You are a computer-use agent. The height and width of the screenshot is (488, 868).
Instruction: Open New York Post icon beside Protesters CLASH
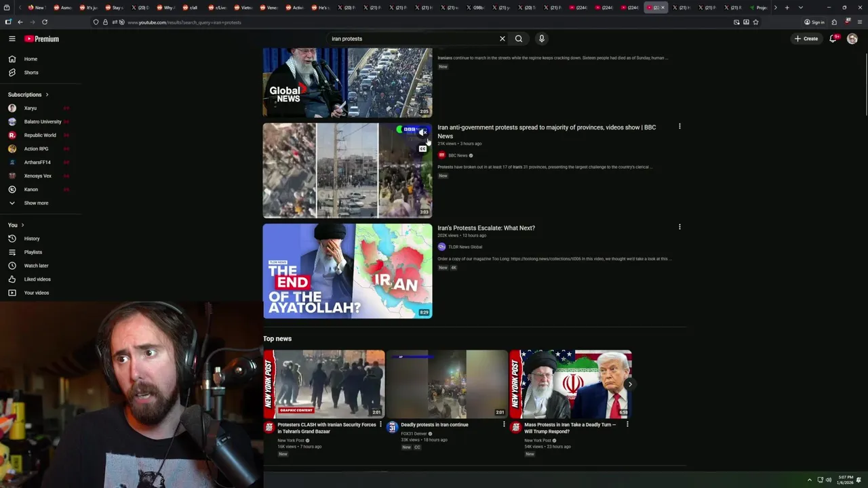click(x=269, y=427)
